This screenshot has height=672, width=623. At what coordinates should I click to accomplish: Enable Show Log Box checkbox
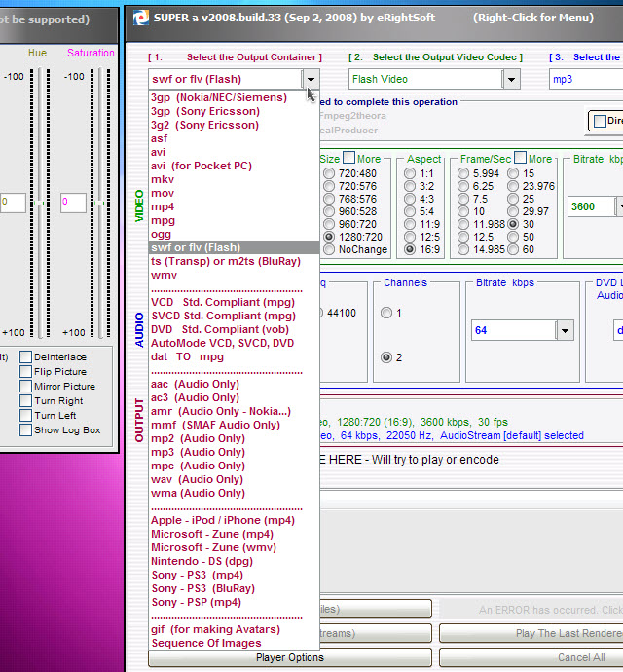coord(25,429)
